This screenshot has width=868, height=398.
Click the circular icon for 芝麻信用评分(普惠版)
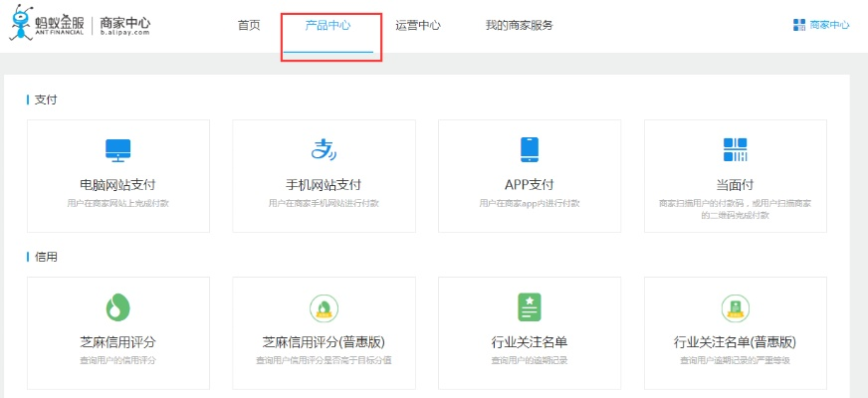(324, 308)
